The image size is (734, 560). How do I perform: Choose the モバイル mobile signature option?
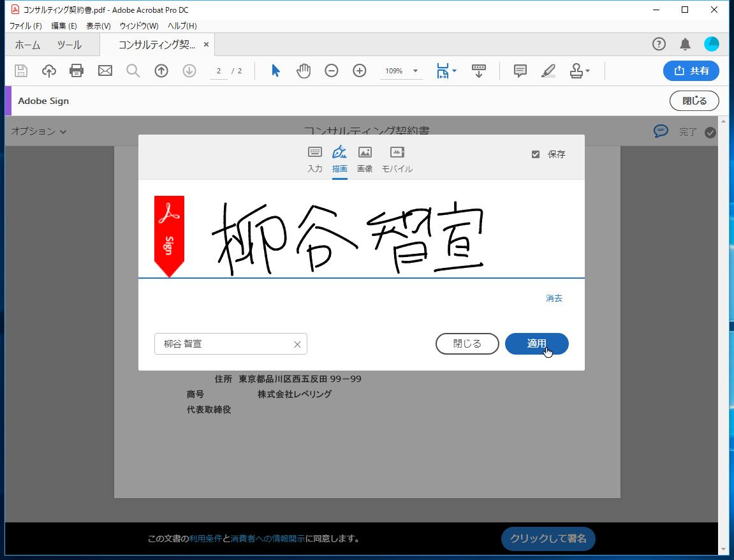click(x=397, y=158)
